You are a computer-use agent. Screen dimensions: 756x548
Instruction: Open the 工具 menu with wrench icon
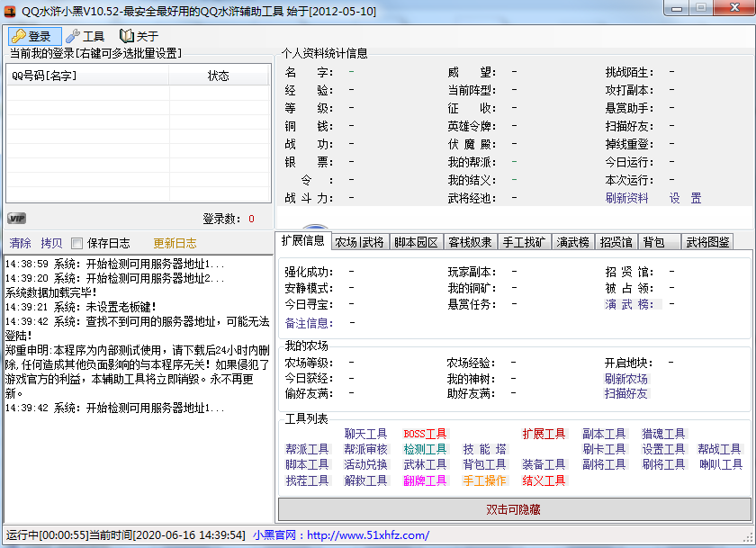tap(85, 37)
